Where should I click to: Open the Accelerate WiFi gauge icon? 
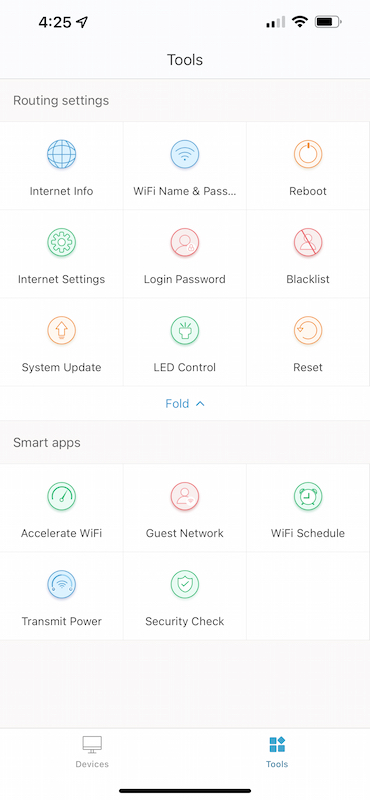pyautogui.click(x=62, y=496)
